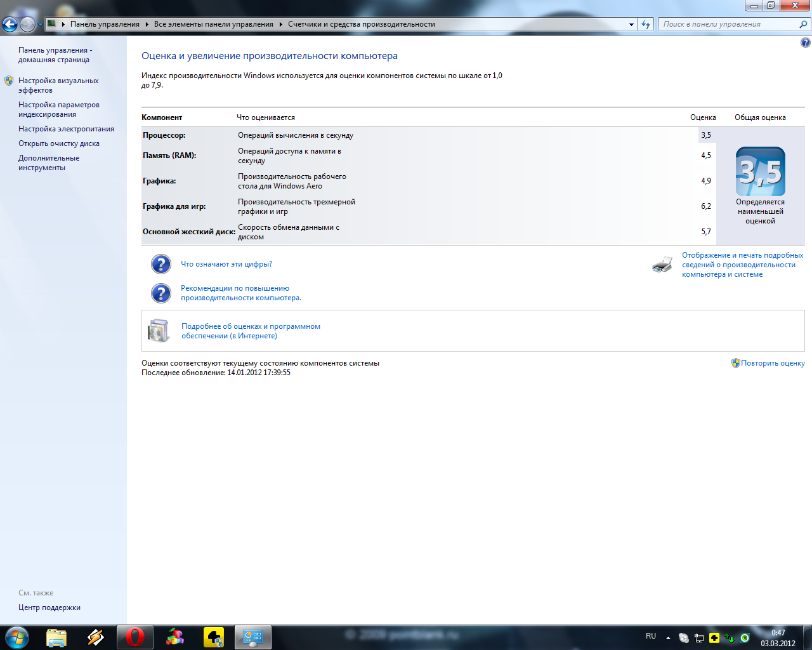This screenshot has height=650, width=812.
Task: Open 'Открыть очистку диска'
Action: tap(59, 143)
